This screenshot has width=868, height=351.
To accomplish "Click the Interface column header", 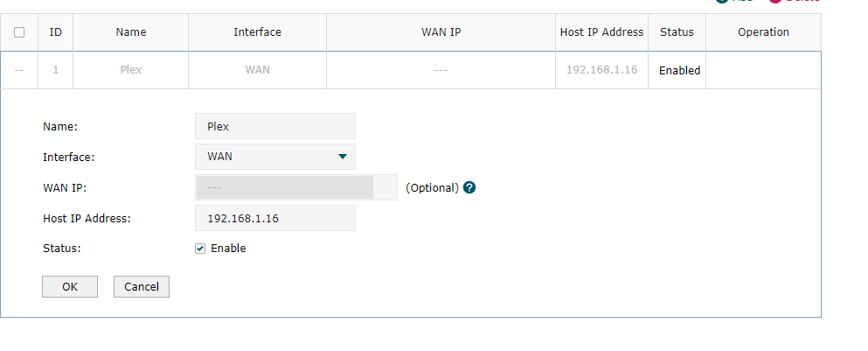I will pos(257,32).
